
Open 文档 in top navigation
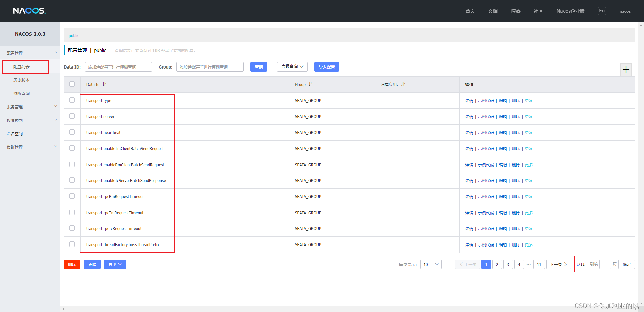493,11
